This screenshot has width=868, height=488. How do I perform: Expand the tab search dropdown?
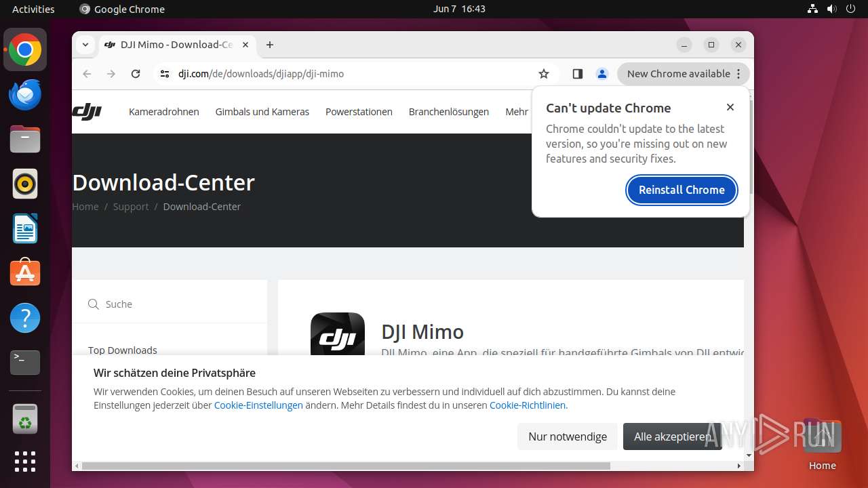(x=85, y=45)
